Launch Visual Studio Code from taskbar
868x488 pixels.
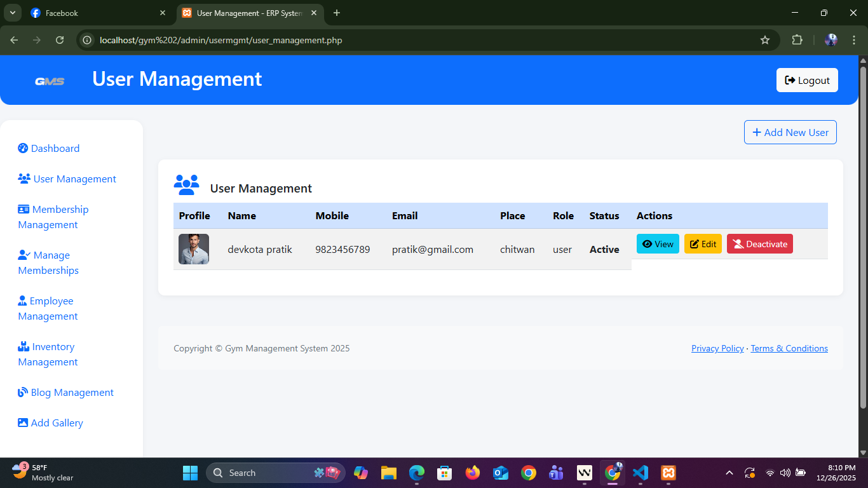(640, 473)
